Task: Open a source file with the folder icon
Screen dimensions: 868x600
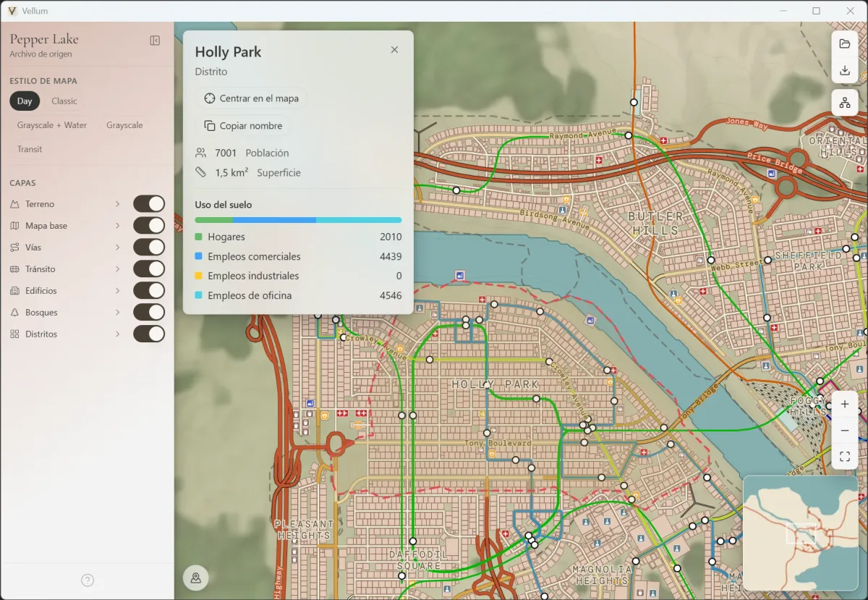Action: [x=845, y=44]
